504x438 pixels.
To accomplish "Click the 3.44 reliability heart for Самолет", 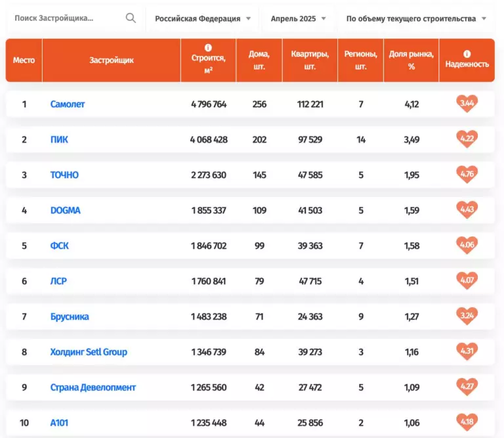I will click(x=467, y=104).
